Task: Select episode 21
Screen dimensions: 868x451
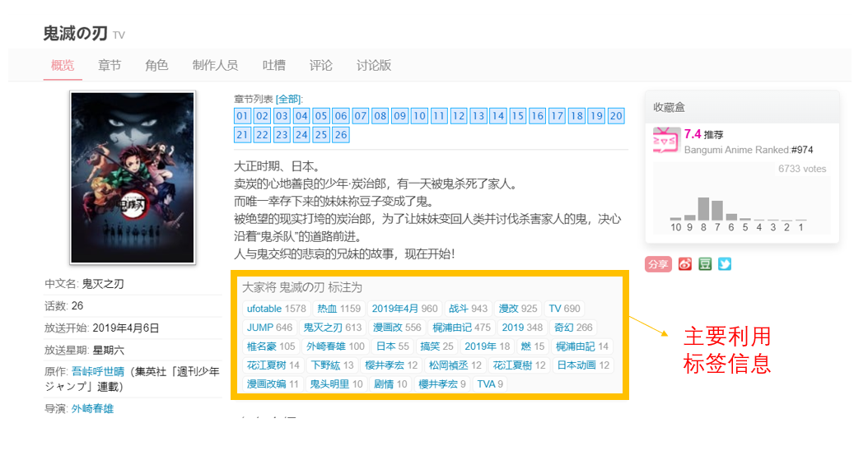Action: 242,134
